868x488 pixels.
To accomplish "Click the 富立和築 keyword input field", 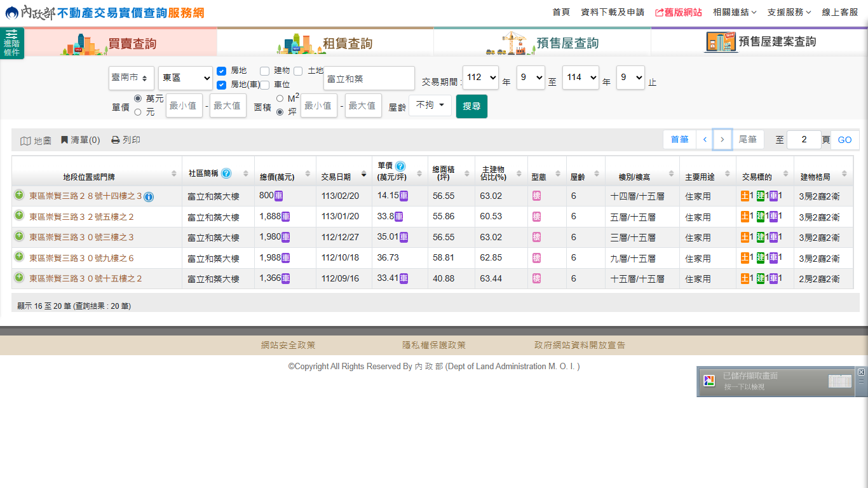I will click(x=369, y=79).
